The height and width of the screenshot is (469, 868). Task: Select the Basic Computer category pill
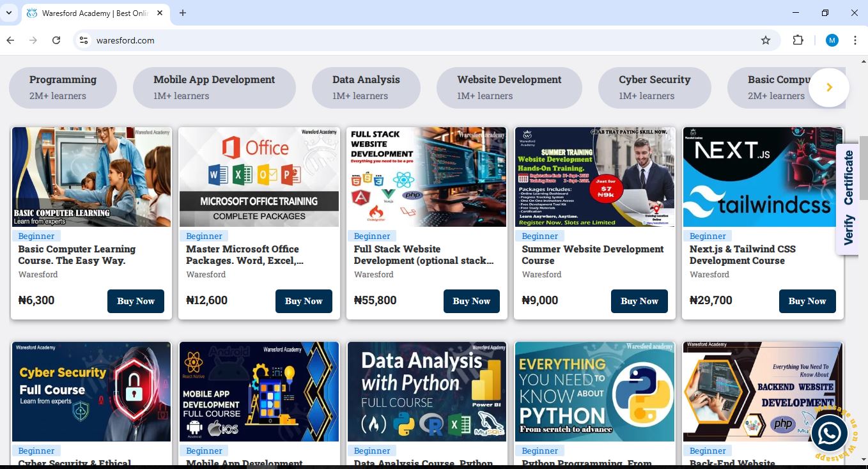point(776,88)
